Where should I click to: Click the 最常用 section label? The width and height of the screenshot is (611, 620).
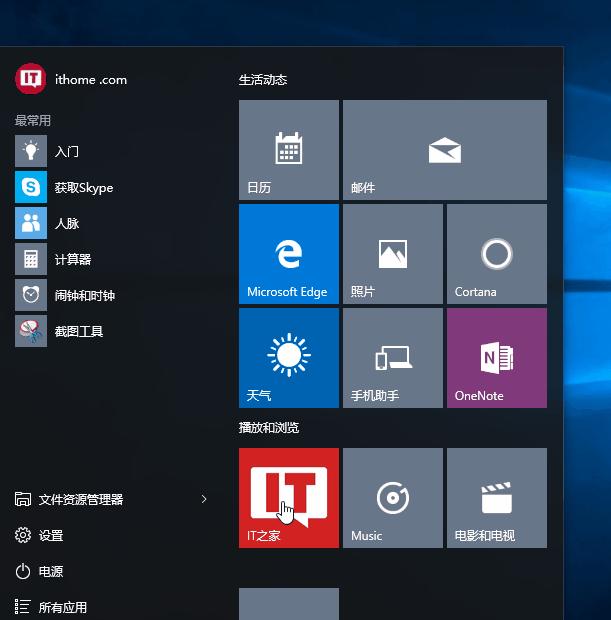[33, 120]
